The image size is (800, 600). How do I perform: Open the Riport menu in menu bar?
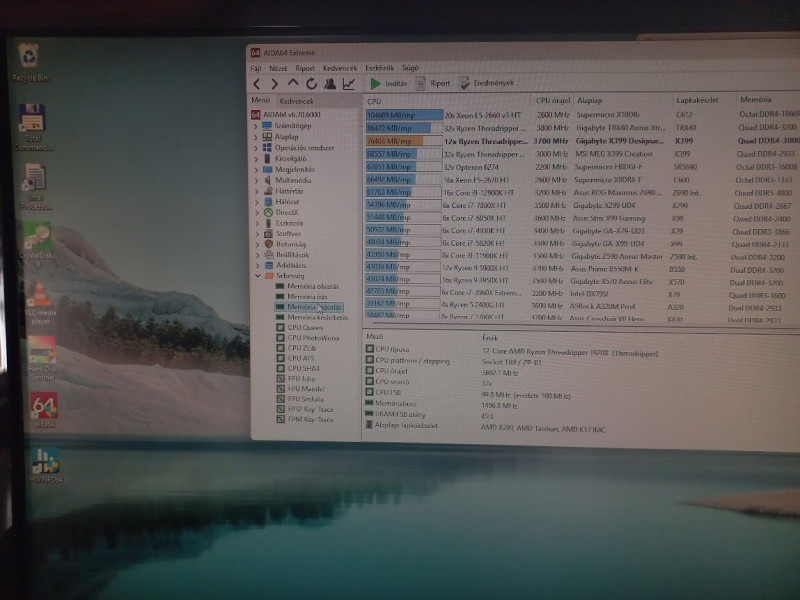tap(305, 68)
